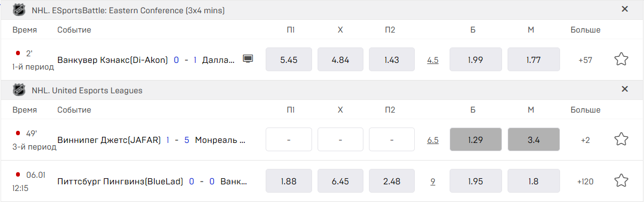Click NHL logo beside United Esports Leagues
The width and height of the screenshot is (644, 202).
tap(19, 90)
